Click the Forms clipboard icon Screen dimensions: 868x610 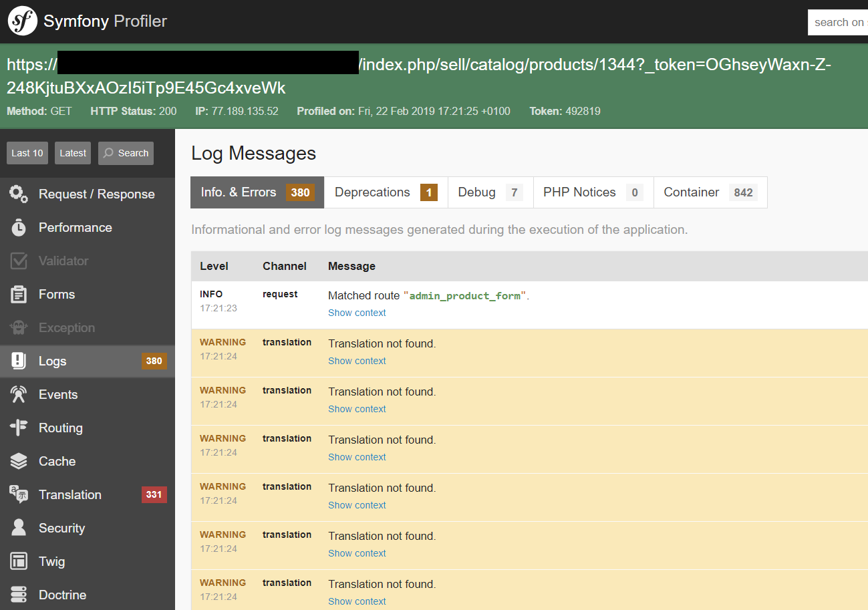tap(19, 295)
